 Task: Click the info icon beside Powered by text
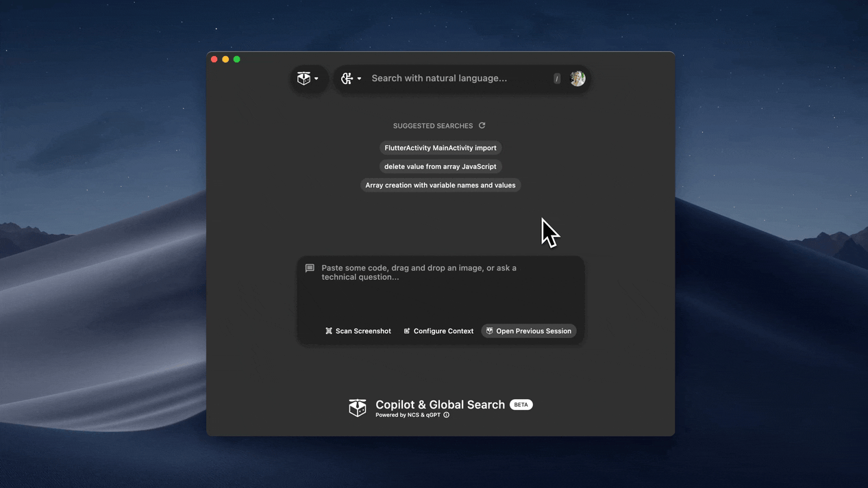[447, 415]
